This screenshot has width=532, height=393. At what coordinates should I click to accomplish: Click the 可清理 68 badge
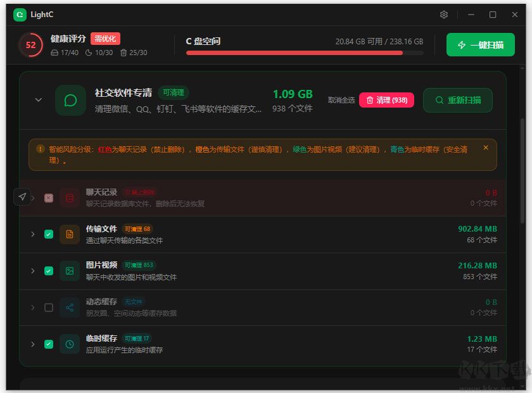point(137,229)
